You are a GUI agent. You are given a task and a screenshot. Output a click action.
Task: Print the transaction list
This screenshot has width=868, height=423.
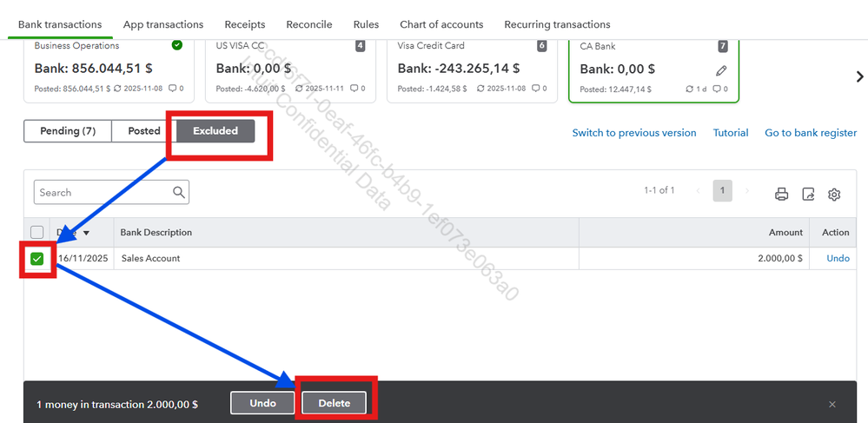[781, 194]
